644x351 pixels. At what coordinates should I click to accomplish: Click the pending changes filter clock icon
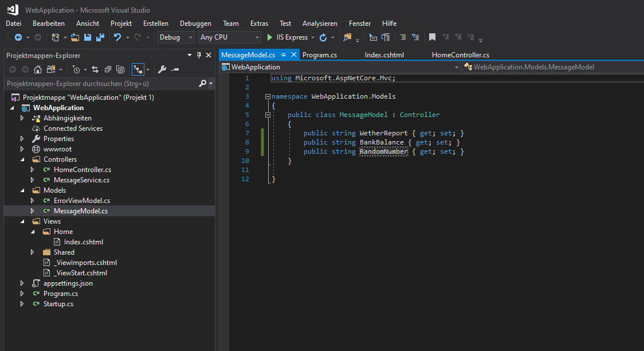coord(76,69)
